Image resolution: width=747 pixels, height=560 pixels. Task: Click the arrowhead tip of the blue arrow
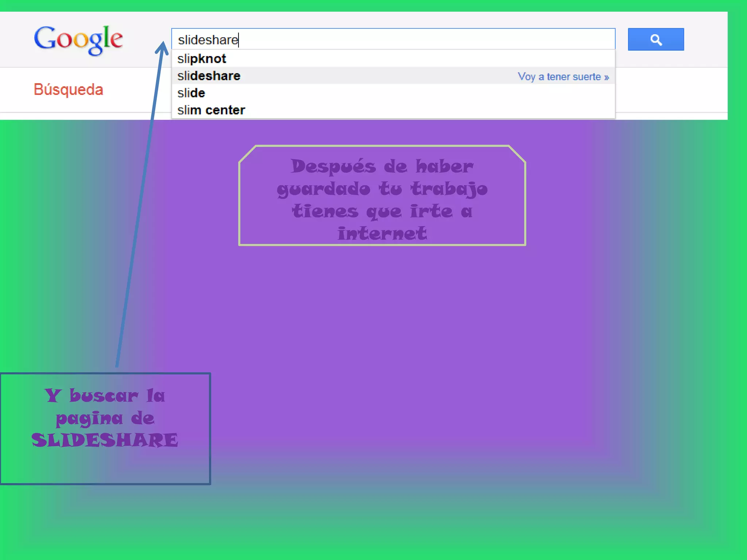162,44
